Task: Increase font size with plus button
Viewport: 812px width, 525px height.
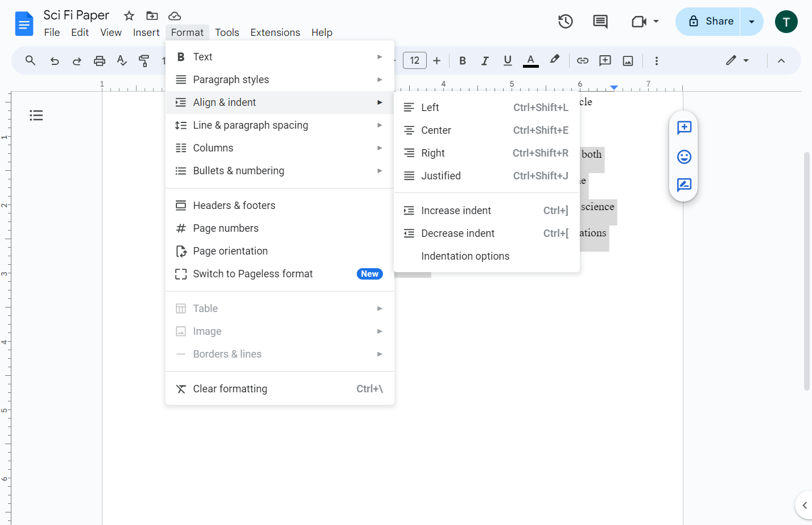Action: 437,60
